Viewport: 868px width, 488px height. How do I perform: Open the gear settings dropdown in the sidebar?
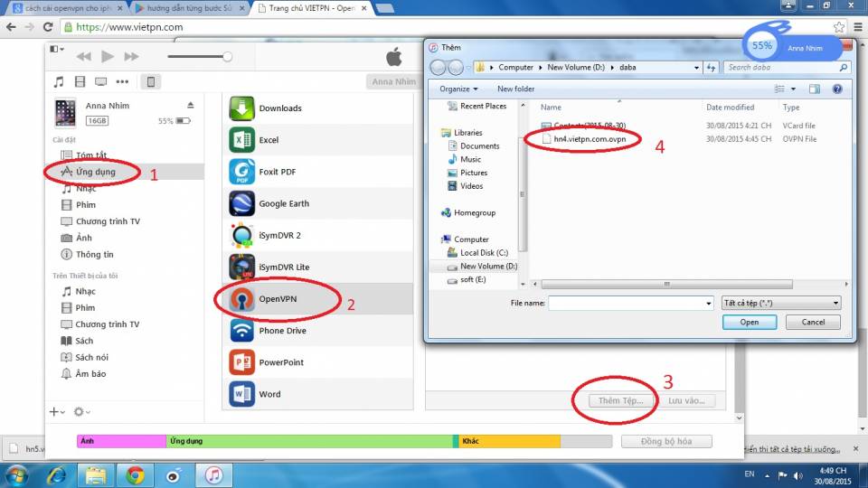(x=81, y=412)
